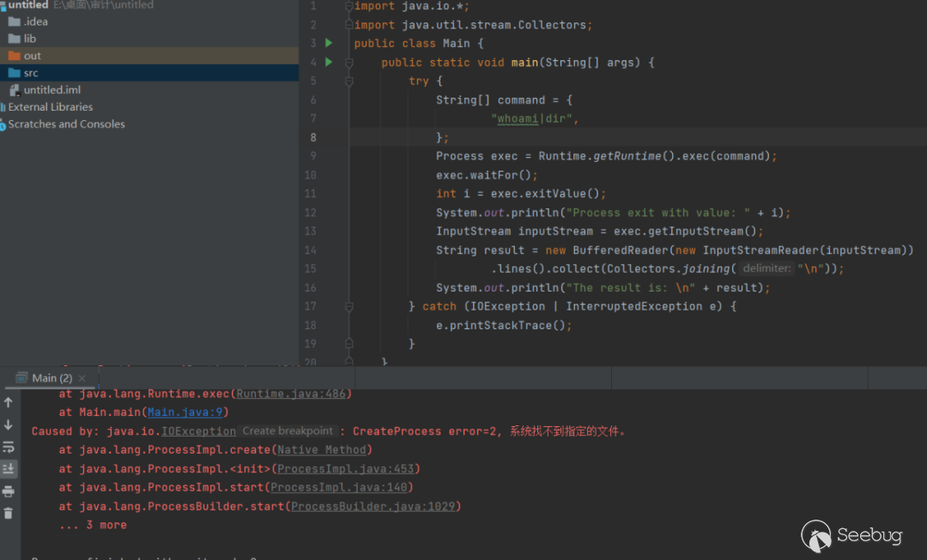The width and height of the screenshot is (927, 560).
Task: Run the main method via gutter arrow
Action: [x=328, y=62]
